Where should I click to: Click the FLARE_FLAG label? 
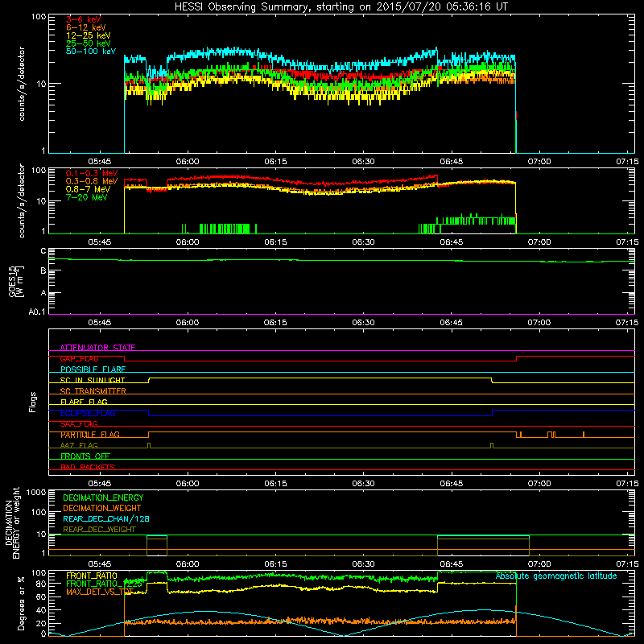coord(84,402)
